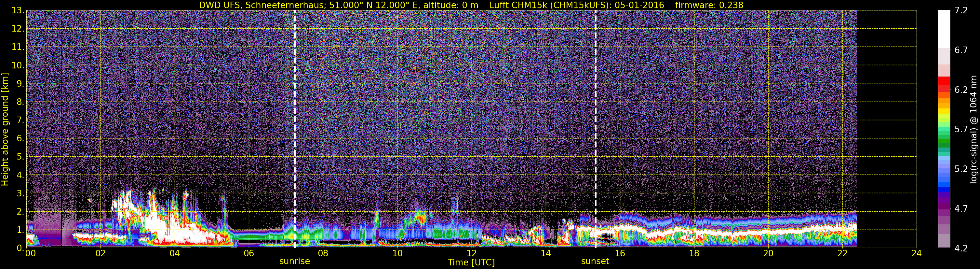Click the height axis tick "11."
Image resolution: width=980 pixels, height=269 pixels.
point(18,47)
